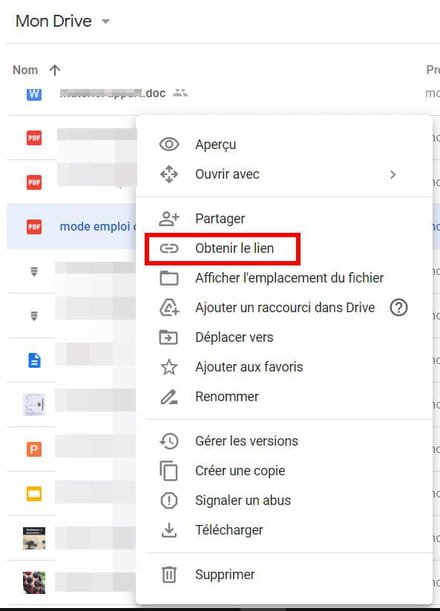Click the trash icon next to Supprimer
This screenshot has width=440, height=611.
169,575
